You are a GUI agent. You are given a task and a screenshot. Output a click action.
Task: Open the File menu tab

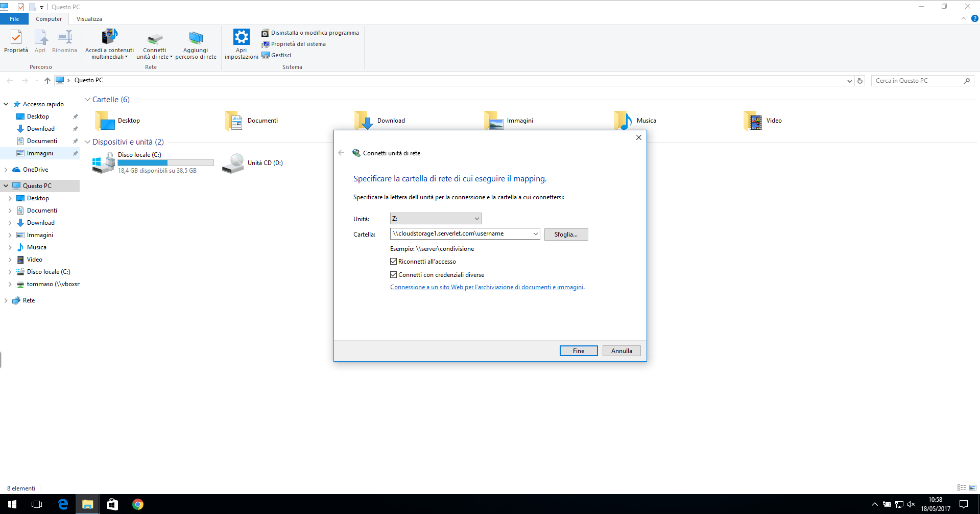14,19
